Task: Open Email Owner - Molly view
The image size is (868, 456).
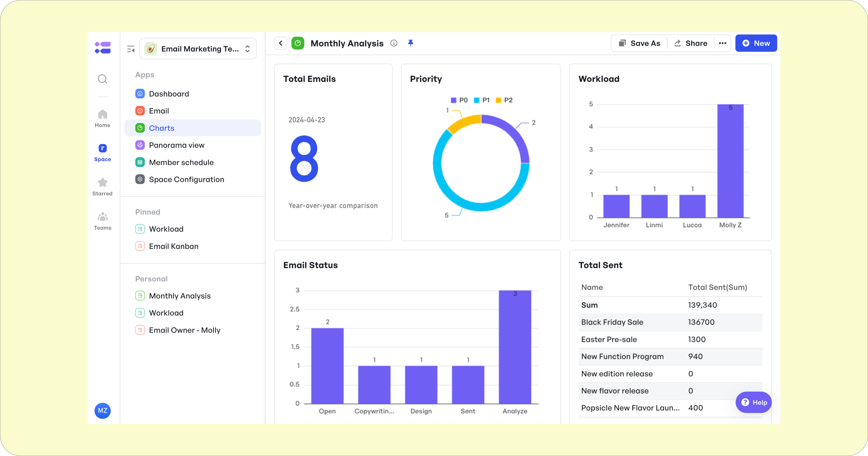Action: coord(193,330)
